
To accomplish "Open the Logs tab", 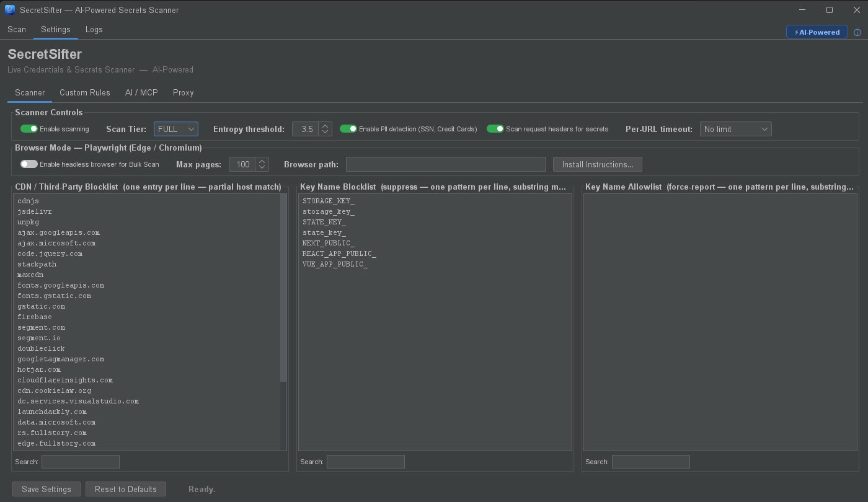I will pyautogui.click(x=94, y=29).
